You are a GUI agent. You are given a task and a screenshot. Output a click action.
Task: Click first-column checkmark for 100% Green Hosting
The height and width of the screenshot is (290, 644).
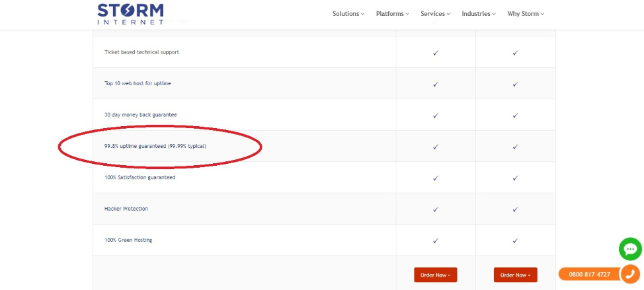click(435, 240)
